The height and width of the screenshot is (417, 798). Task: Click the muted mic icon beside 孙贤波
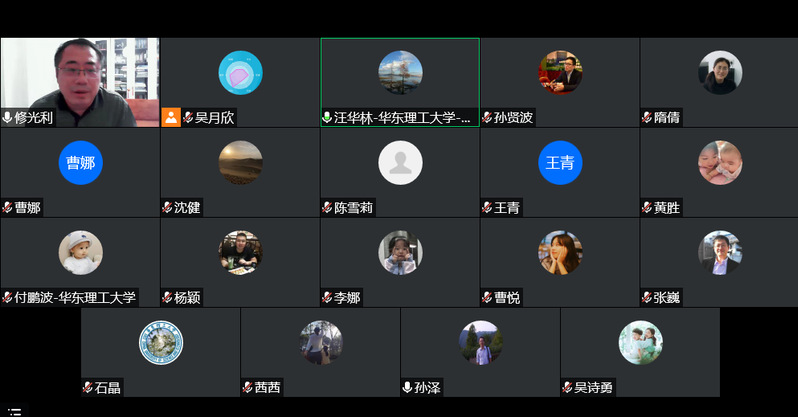[x=487, y=118]
